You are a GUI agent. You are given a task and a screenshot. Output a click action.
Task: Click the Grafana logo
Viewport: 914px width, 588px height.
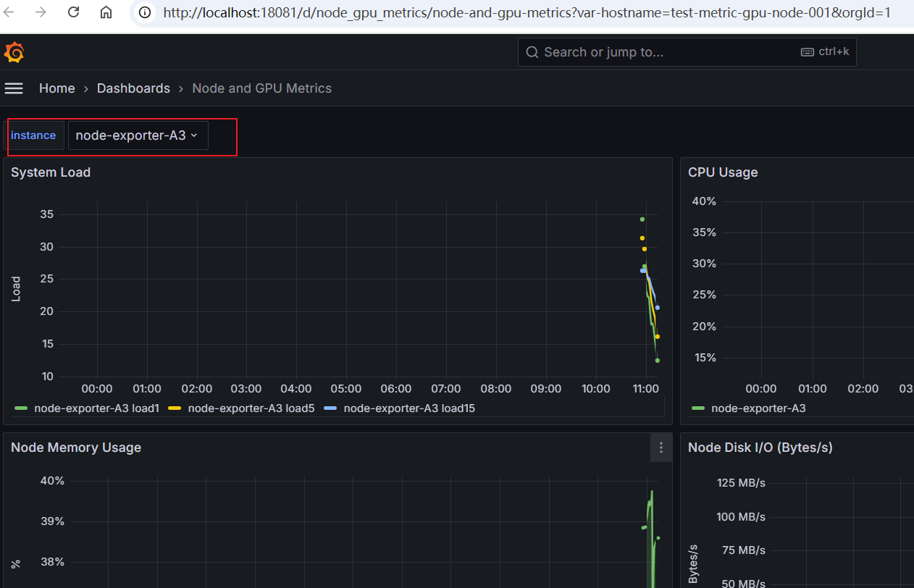point(14,52)
